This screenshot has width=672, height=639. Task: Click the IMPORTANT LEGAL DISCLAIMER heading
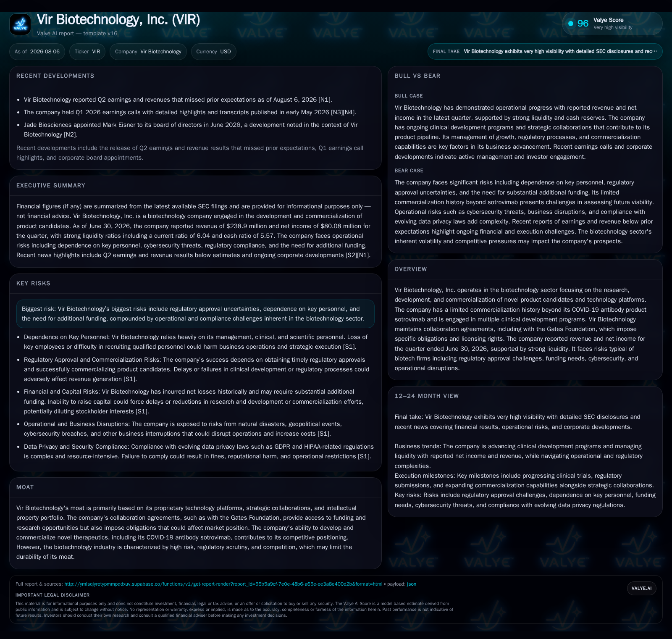coord(52,595)
